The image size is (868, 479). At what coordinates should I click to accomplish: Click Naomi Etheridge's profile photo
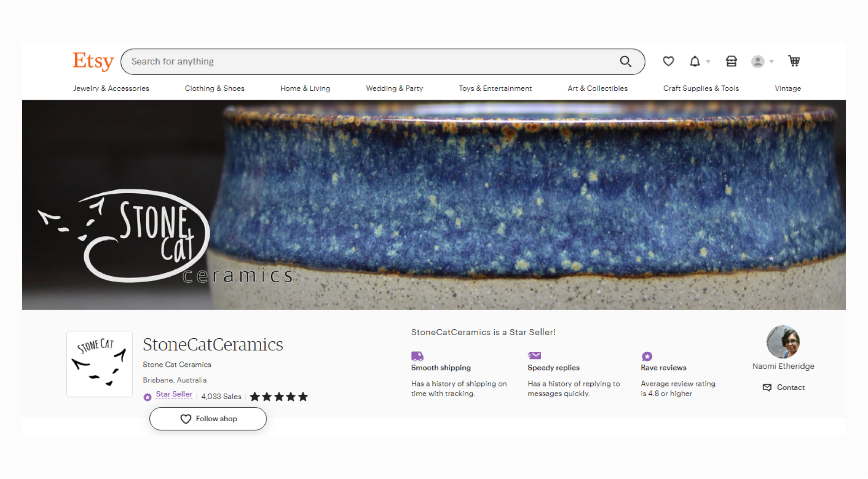click(x=783, y=342)
